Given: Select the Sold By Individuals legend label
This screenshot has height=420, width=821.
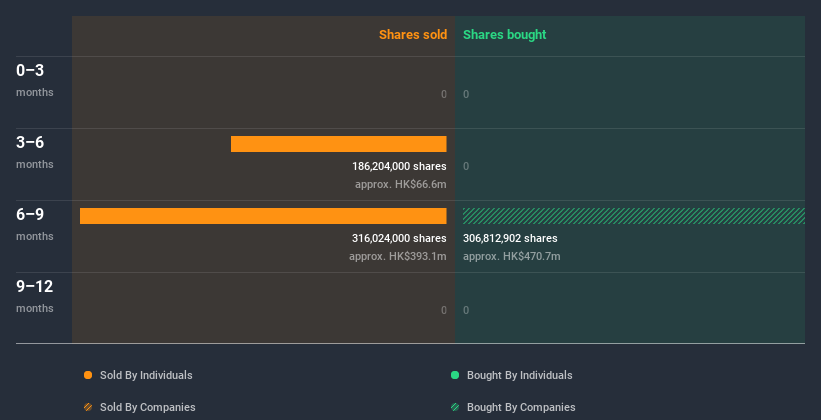Looking at the screenshot, I should tap(146, 375).
